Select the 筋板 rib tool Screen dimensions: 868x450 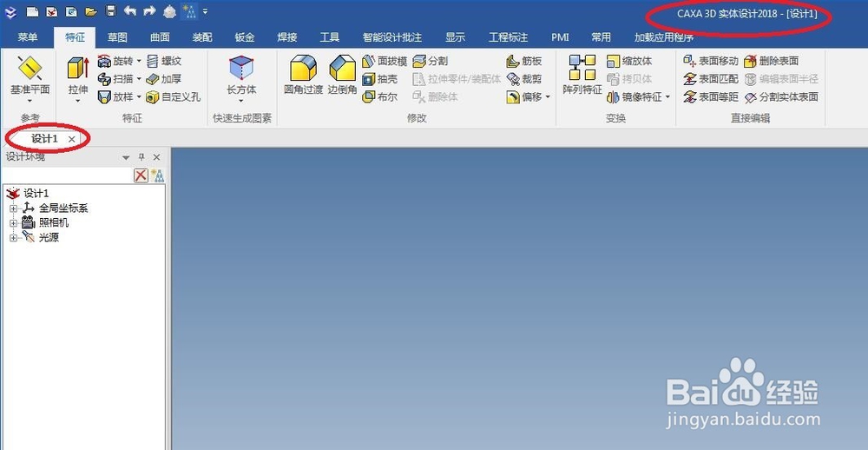pos(524,61)
